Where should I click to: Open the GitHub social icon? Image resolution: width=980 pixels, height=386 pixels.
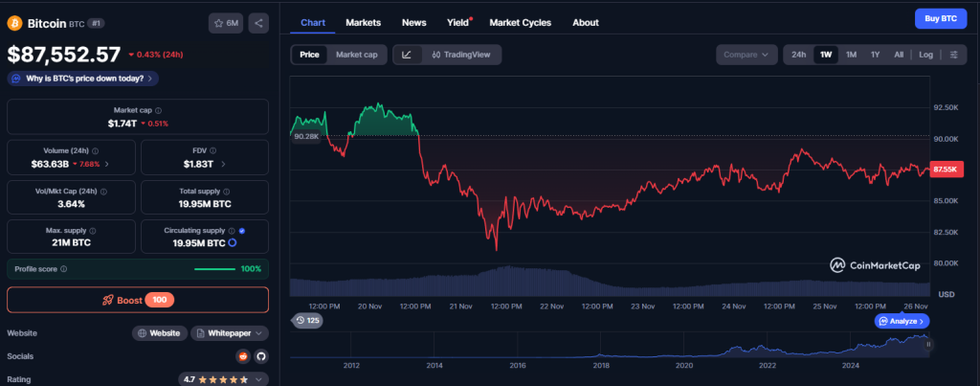tap(260, 356)
